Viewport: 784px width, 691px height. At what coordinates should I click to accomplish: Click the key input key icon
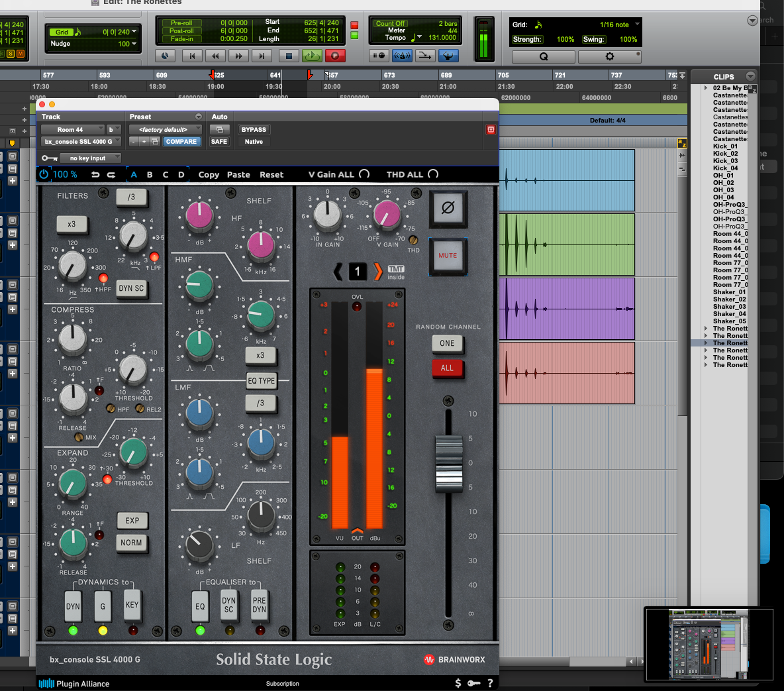(49, 158)
